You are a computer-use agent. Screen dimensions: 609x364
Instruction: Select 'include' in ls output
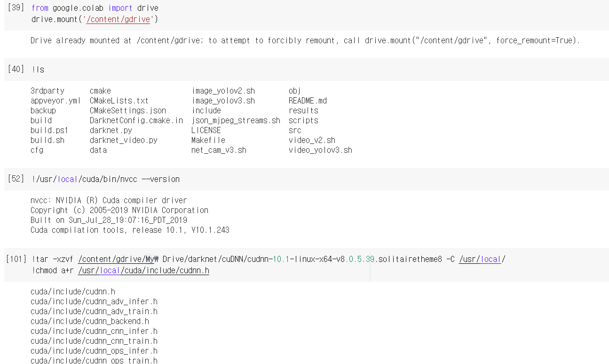pyautogui.click(x=206, y=111)
